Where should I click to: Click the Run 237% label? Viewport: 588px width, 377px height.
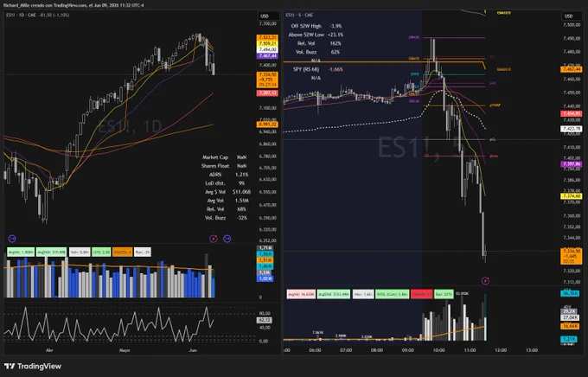pyautogui.click(x=444, y=294)
